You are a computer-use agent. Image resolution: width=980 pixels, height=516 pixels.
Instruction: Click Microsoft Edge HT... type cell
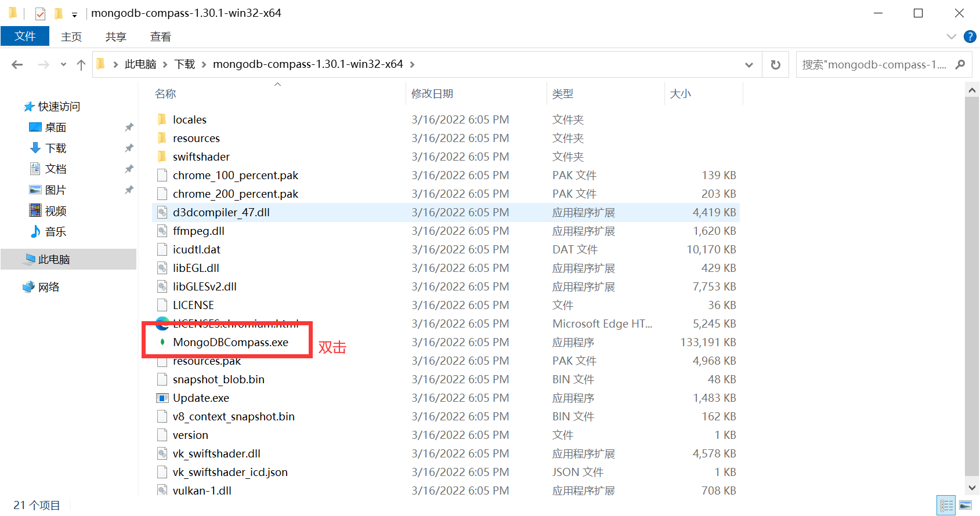(602, 324)
